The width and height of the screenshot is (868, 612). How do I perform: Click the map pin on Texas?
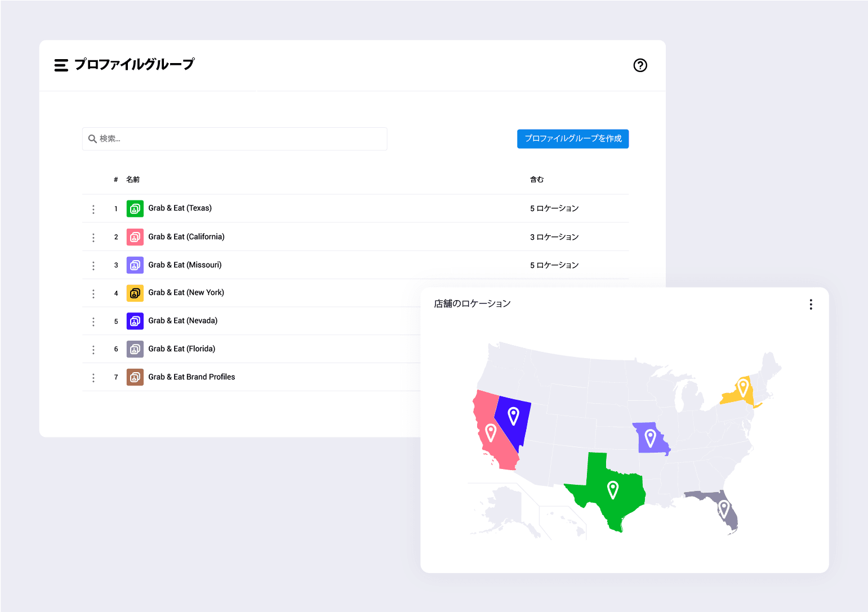pyautogui.click(x=613, y=489)
